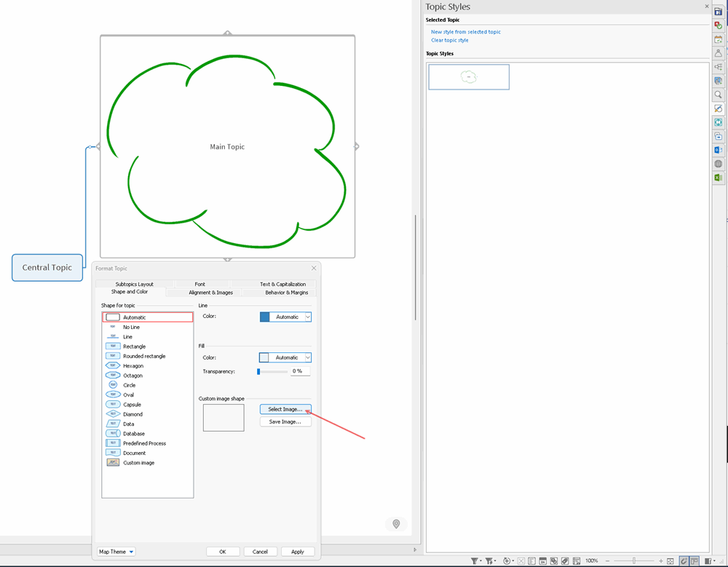Switch to the Font tab
The image size is (728, 567).
[x=199, y=284]
